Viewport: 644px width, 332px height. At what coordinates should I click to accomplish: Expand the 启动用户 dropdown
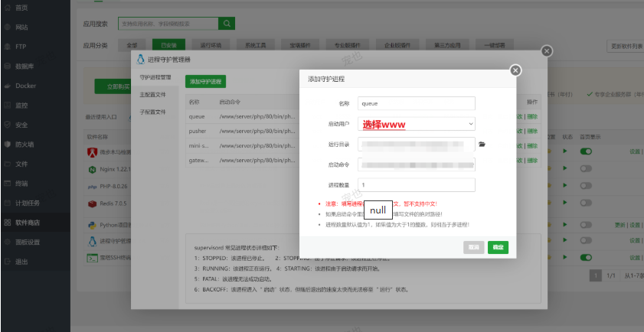pyautogui.click(x=417, y=123)
